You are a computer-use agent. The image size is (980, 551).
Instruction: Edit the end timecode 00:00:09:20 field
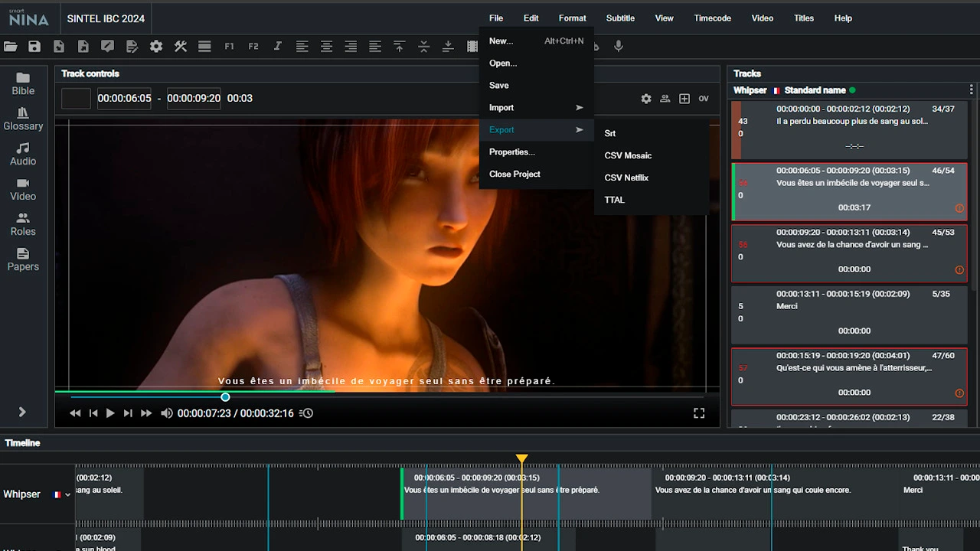pyautogui.click(x=194, y=99)
